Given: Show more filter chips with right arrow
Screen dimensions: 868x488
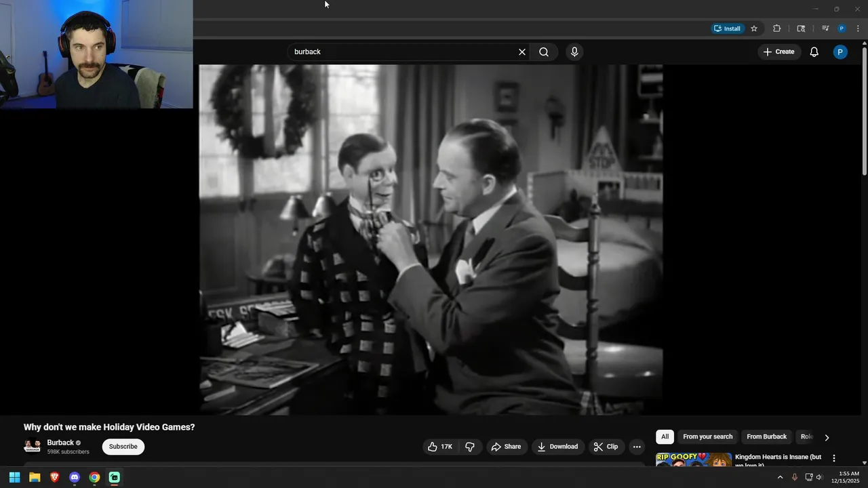Looking at the screenshot, I should point(827,437).
